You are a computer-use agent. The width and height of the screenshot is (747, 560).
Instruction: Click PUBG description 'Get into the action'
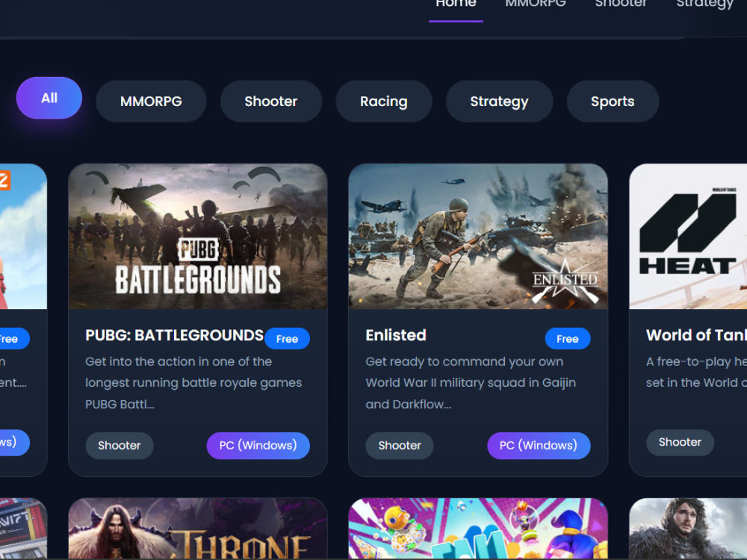193,383
